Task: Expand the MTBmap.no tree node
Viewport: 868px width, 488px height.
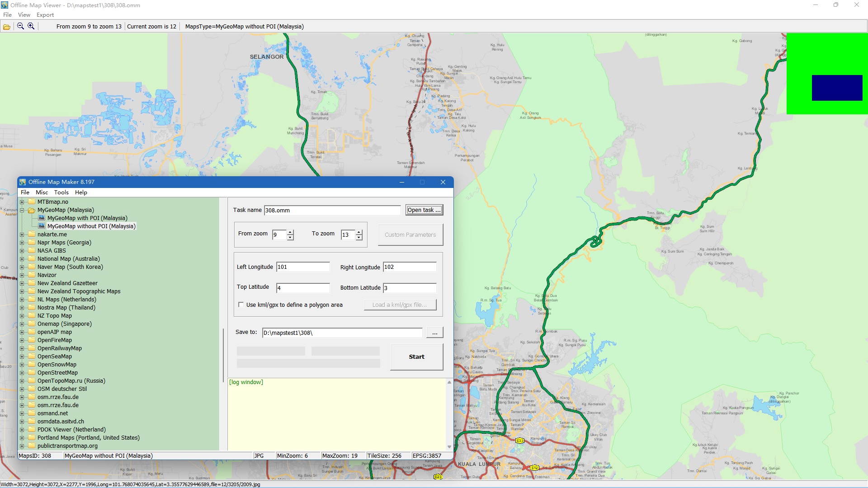Action: click(22, 202)
